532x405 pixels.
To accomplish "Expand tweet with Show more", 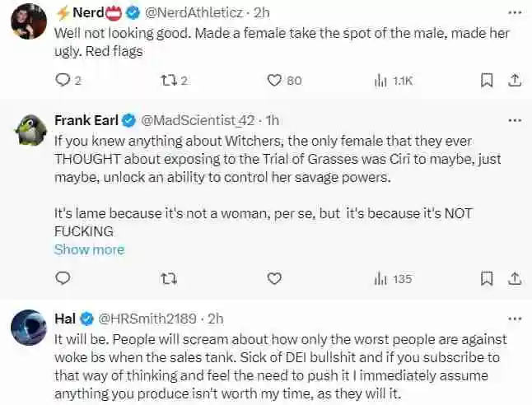I will click(89, 249).
